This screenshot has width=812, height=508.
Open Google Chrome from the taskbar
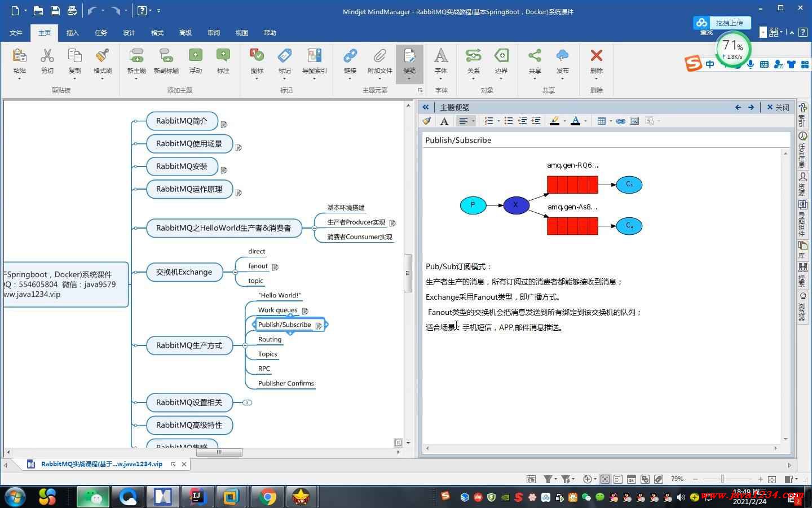267,497
